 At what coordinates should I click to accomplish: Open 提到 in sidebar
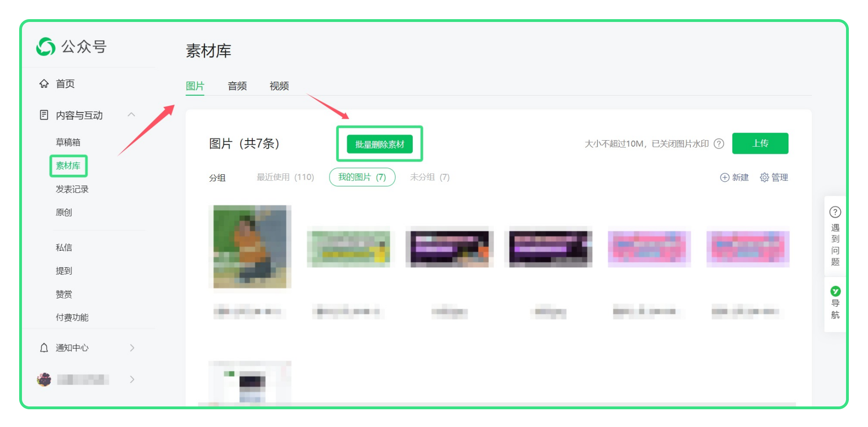tap(64, 271)
